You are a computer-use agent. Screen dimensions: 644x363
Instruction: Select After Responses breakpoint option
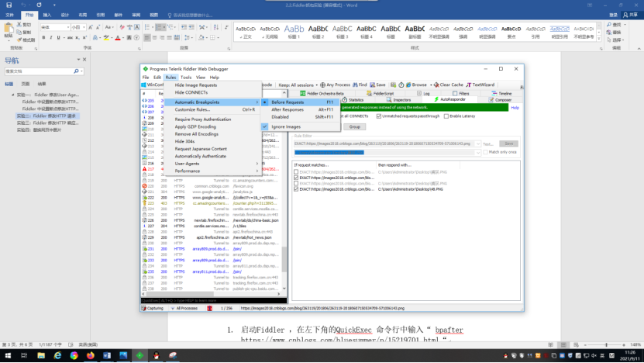pos(301,110)
